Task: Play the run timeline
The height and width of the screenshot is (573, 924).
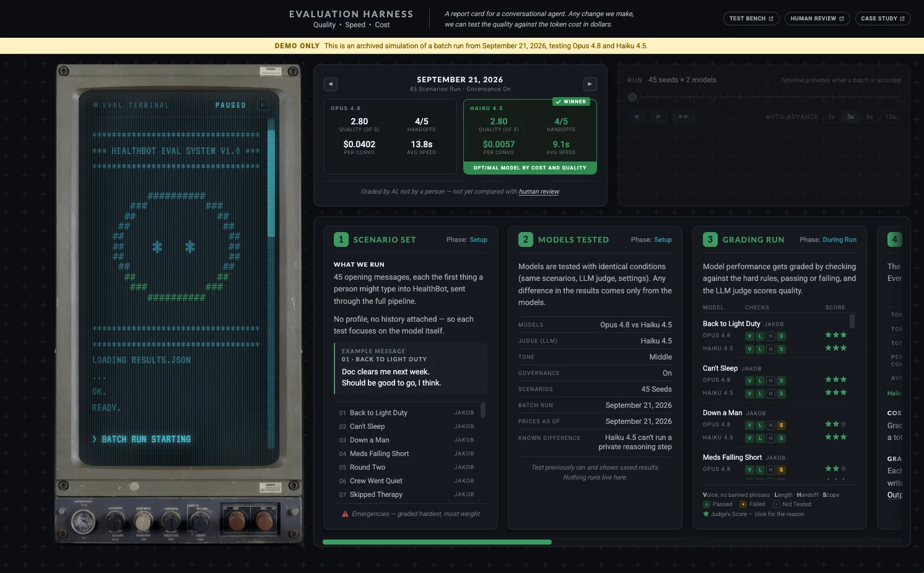Action: coord(658,116)
